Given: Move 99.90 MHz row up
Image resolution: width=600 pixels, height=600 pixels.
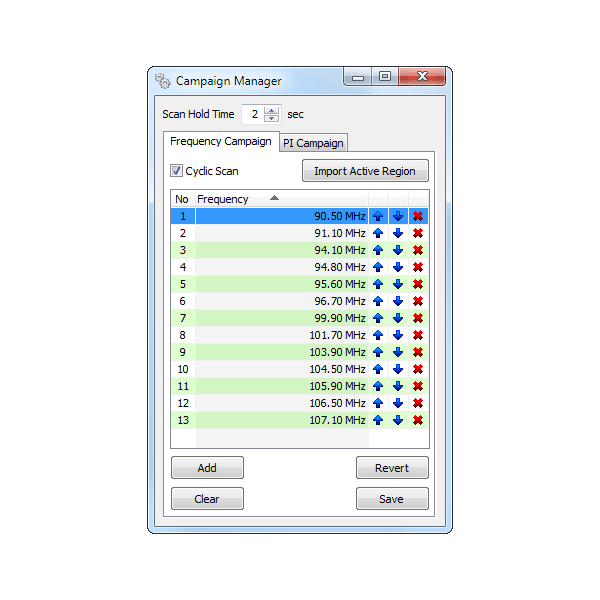Looking at the screenshot, I should click(378, 318).
